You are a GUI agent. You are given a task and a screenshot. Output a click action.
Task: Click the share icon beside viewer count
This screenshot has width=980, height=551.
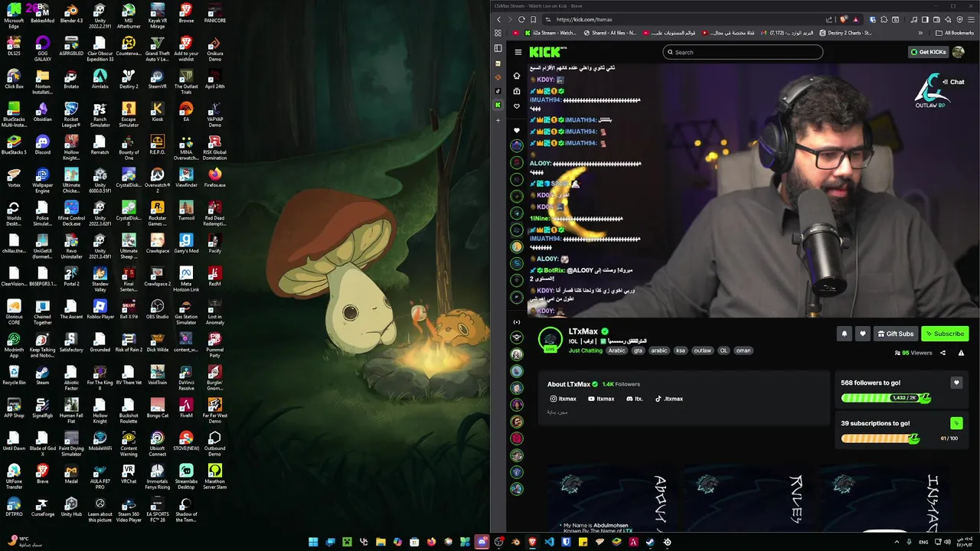coord(942,353)
